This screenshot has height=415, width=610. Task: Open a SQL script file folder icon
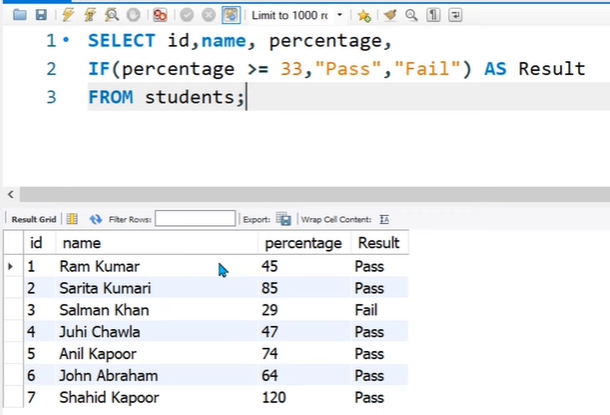pos(19,15)
